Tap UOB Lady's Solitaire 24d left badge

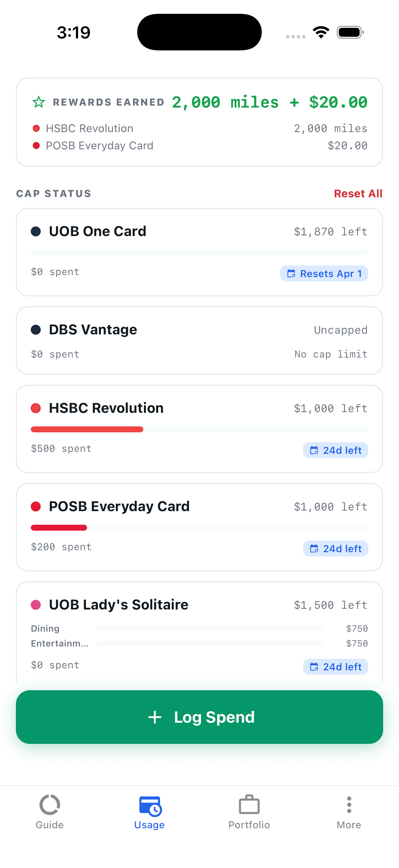335,666
